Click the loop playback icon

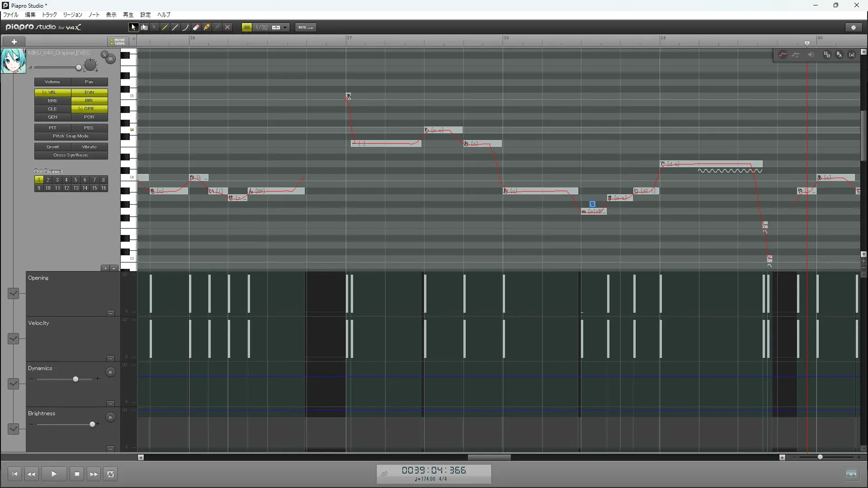[x=110, y=474]
